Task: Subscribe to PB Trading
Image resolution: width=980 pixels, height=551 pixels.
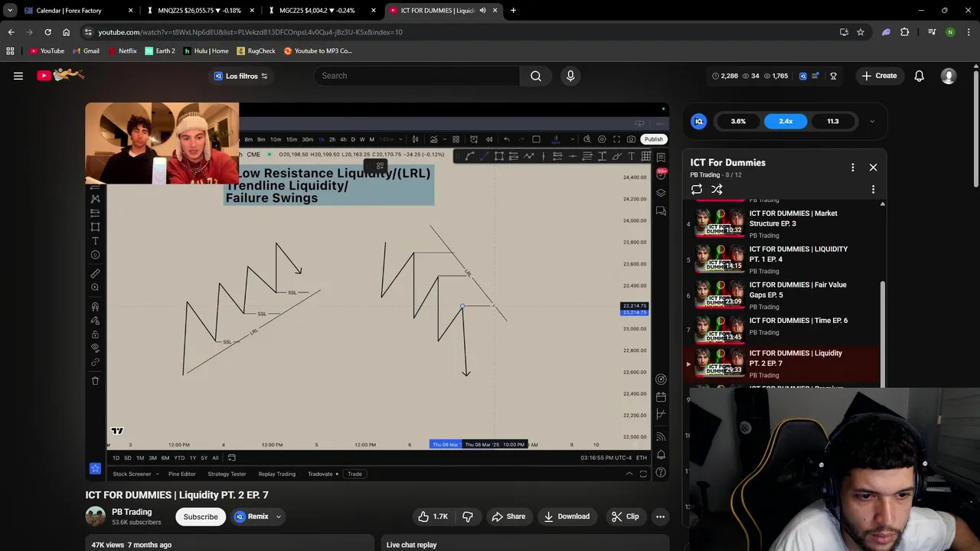Action: tap(201, 517)
